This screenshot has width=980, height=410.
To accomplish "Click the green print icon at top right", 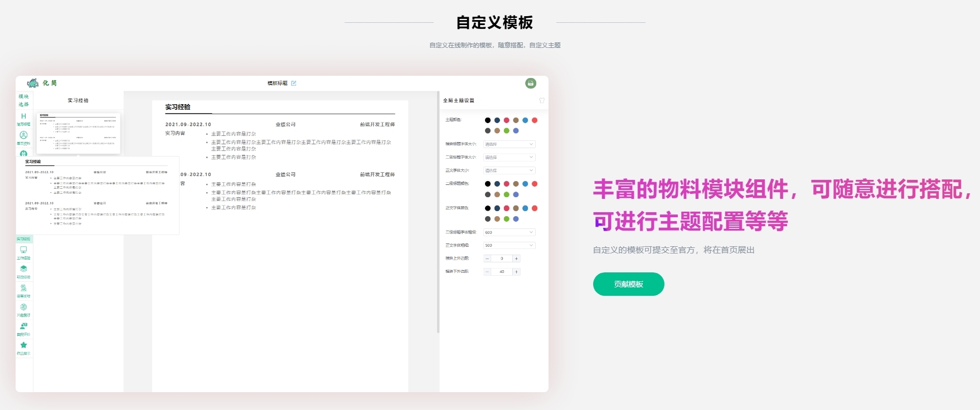I will 531,83.
